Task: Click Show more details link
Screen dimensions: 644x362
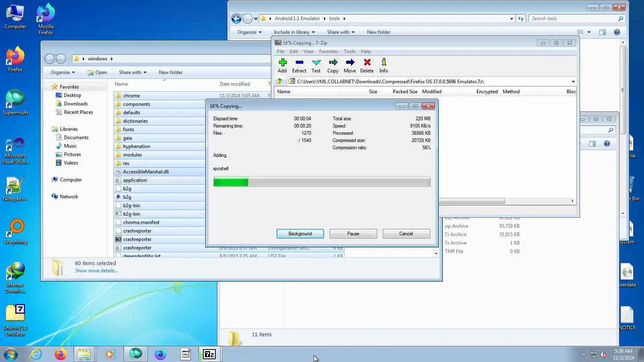Action: (x=97, y=271)
